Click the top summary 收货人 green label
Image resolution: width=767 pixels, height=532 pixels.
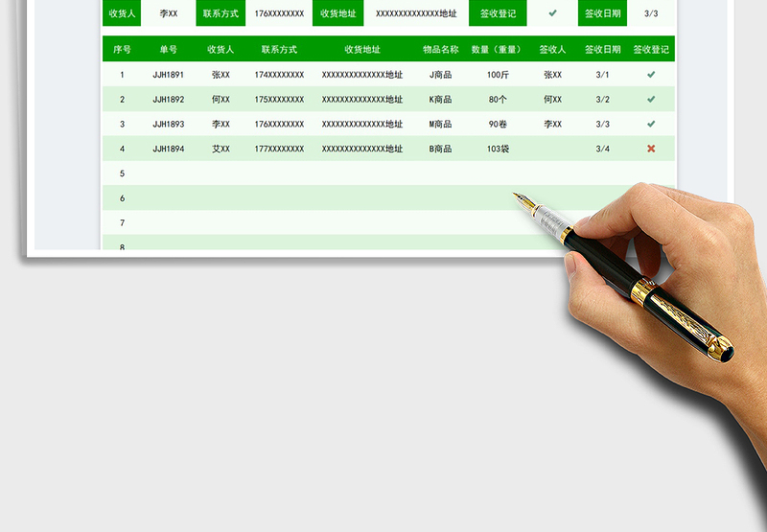pyautogui.click(x=122, y=13)
